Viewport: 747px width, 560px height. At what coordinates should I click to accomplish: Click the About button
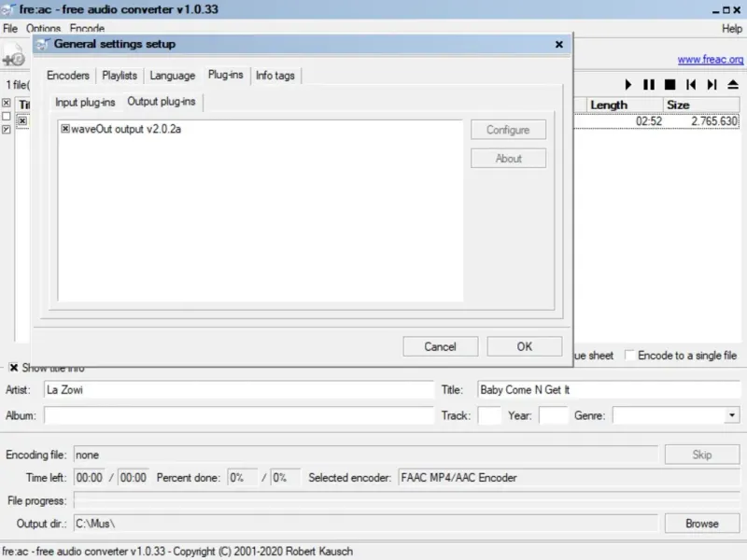[x=508, y=159]
